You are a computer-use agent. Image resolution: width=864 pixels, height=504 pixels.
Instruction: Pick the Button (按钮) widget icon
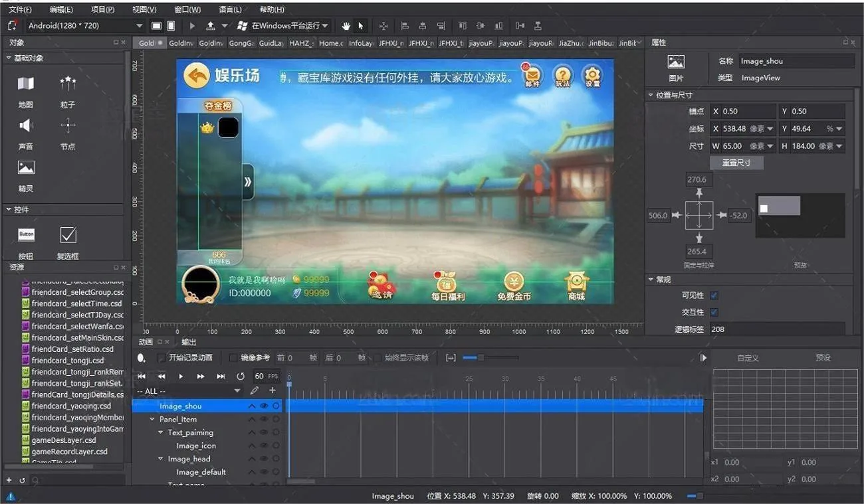tap(26, 234)
